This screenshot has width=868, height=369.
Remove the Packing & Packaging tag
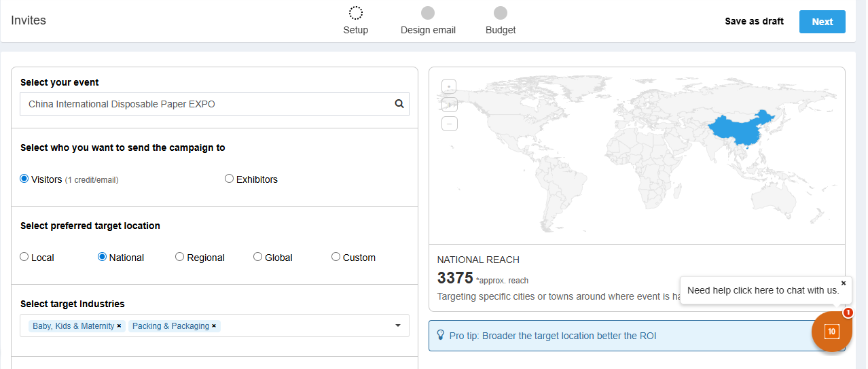214,326
